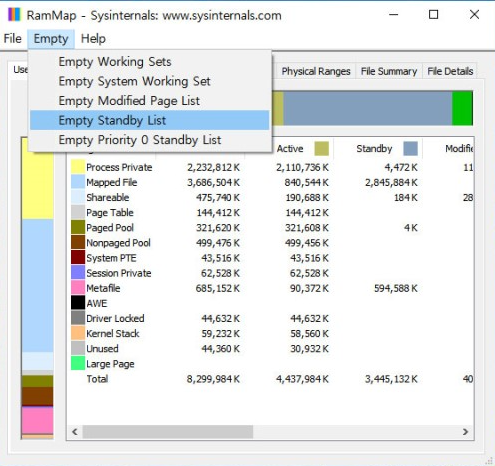This screenshot has height=466, width=495.
Task: Click the Large Page green swatch
Action: tap(78, 363)
